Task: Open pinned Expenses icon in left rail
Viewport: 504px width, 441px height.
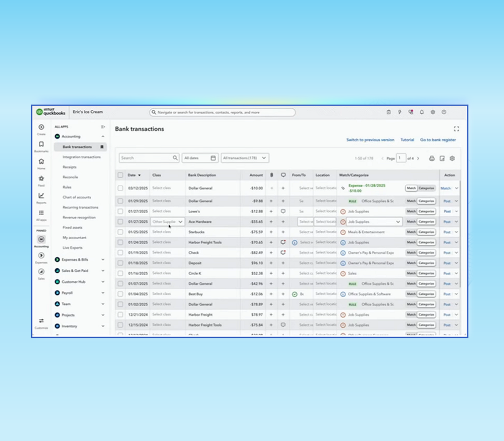Action: click(x=41, y=255)
